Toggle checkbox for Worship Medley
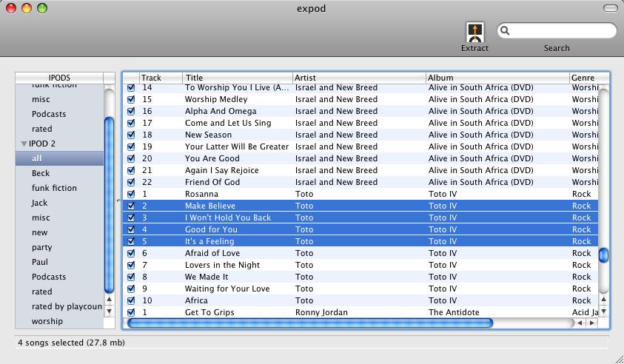 point(131,99)
